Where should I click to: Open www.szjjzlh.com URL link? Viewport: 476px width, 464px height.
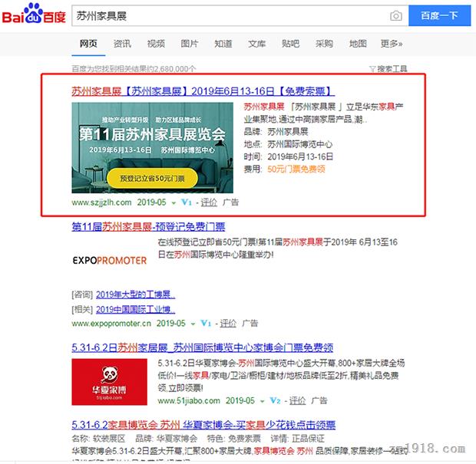101,202
